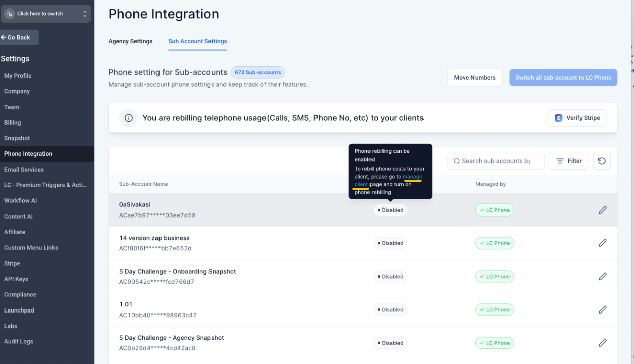Click the refresh icon beside Filter

click(602, 161)
